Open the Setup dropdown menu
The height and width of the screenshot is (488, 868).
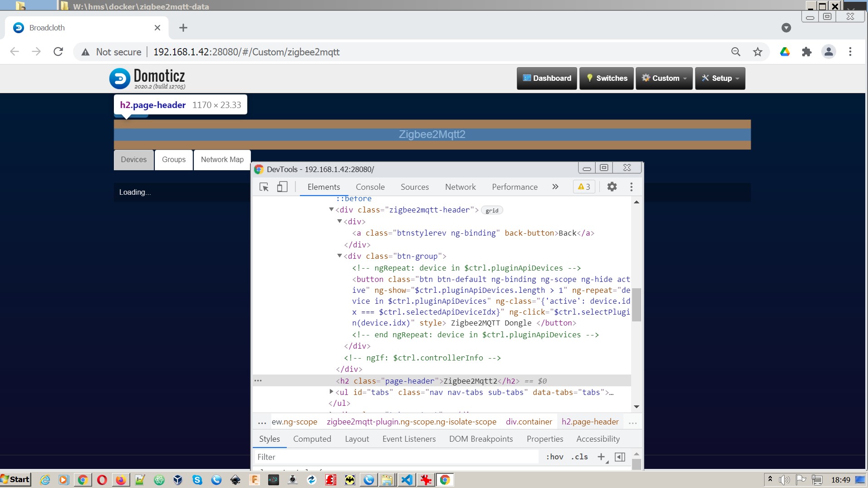point(720,78)
